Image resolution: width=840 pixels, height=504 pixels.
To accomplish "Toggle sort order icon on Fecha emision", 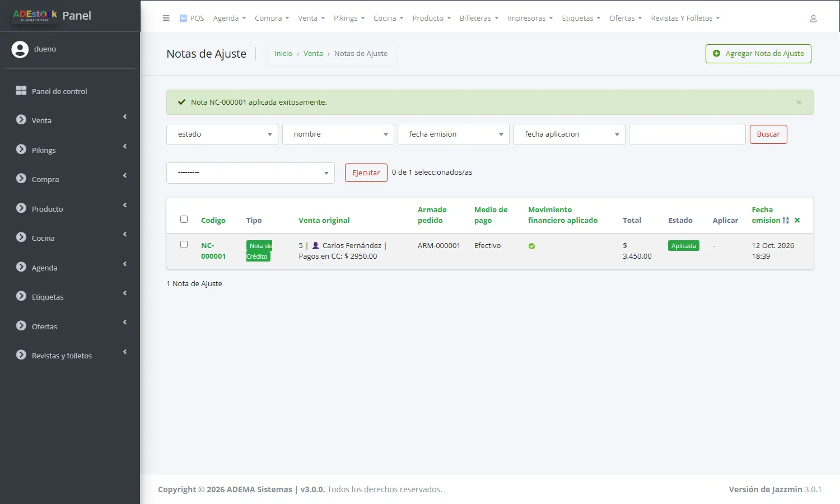I will (786, 221).
